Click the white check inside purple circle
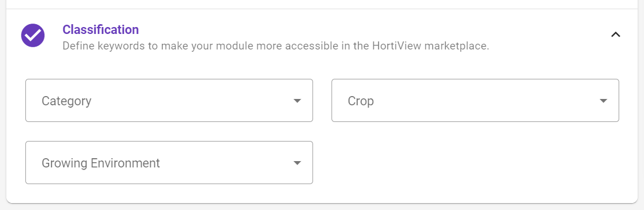644x210 pixels. [33, 35]
